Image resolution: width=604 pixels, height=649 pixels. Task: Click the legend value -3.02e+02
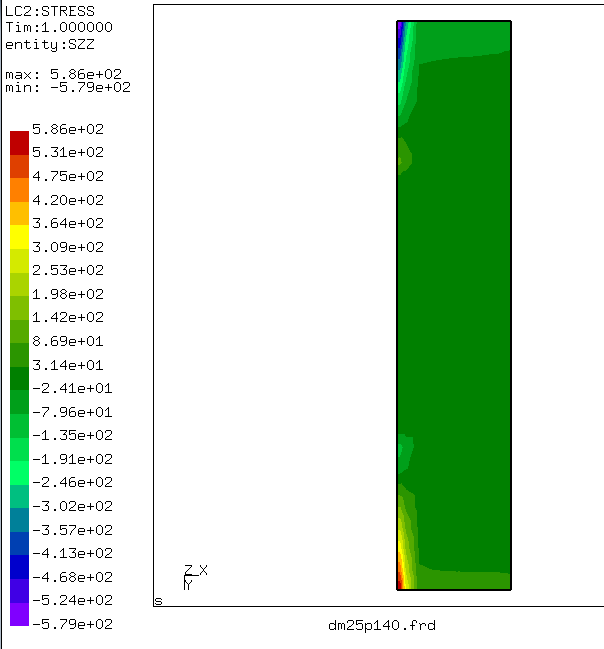72,506
